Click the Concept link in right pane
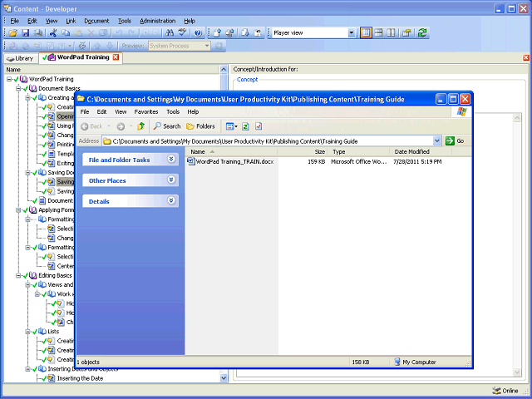532x399 pixels. pyautogui.click(x=248, y=80)
